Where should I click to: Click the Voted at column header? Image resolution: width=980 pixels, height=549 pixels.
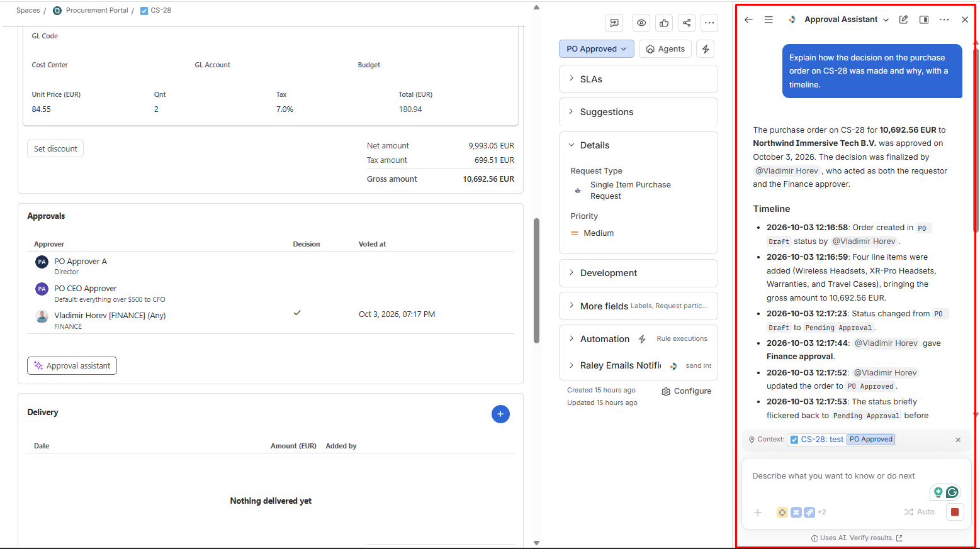[x=372, y=244]
